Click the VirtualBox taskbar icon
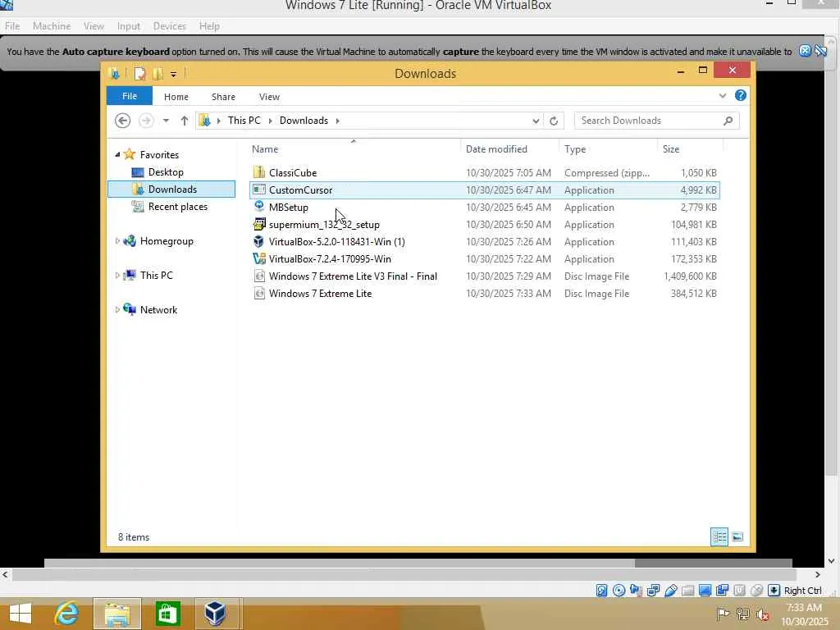This screenshot has height=630, width=840. [x=215, y=614]
